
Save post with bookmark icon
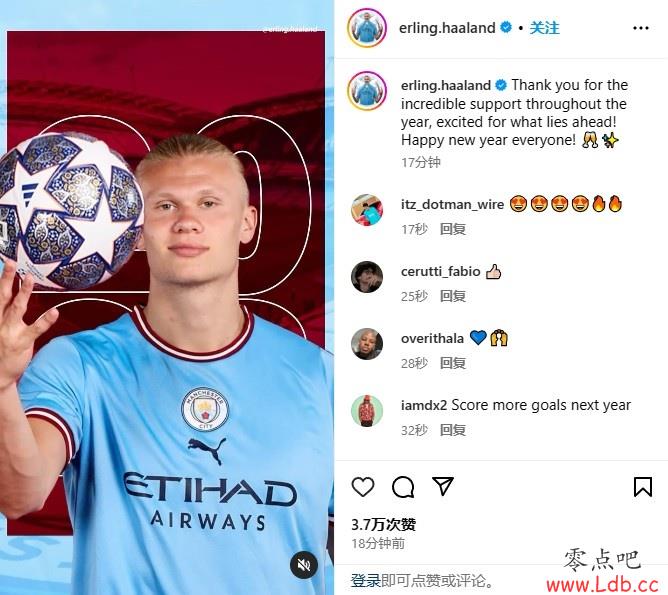(x=642, y=486)
